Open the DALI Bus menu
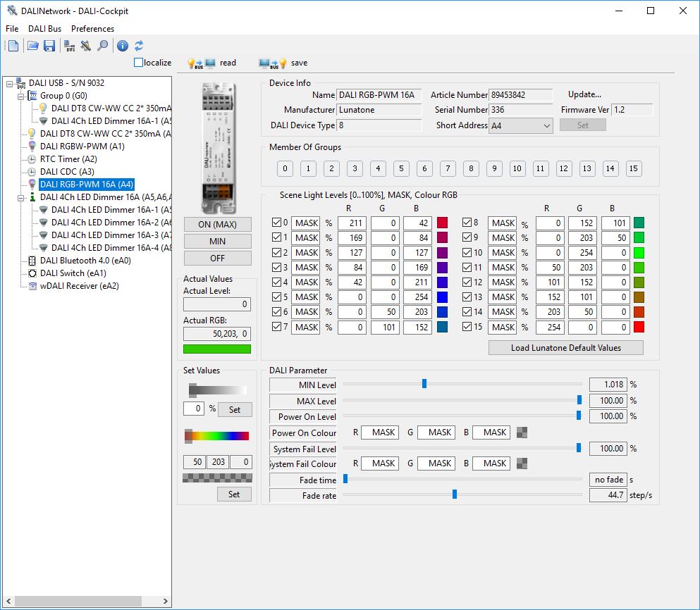Screen dimensions: 700x610 point(44,29)
